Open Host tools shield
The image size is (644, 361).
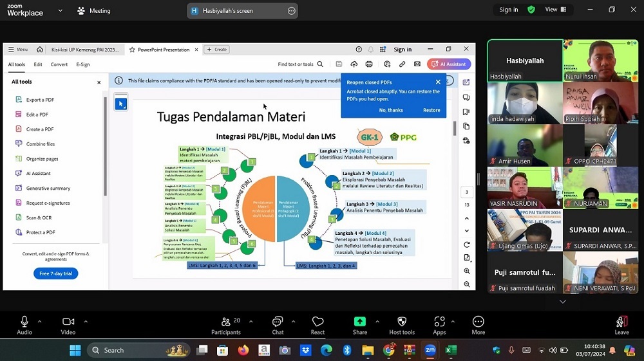tap(402, 326)
